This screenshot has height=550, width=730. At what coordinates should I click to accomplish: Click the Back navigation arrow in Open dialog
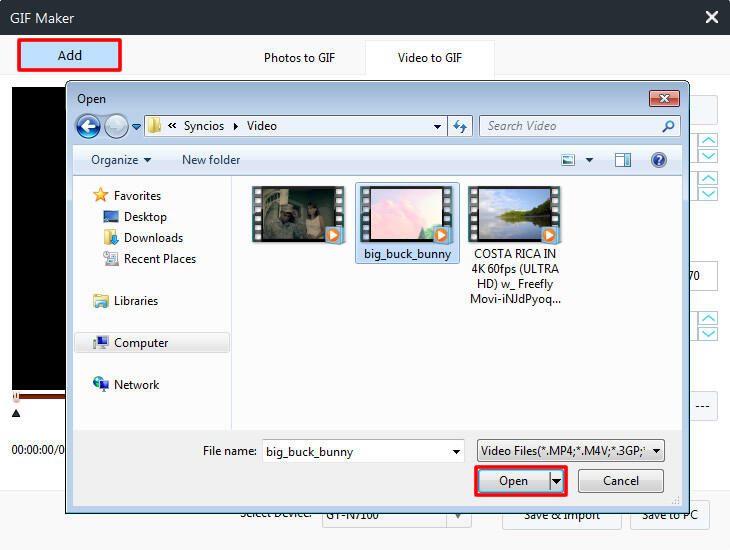[88, 127]
